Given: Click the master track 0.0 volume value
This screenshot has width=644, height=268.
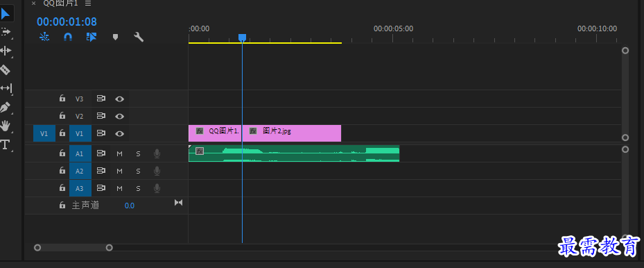Looking at the screenshot, I should click(130, 206).
